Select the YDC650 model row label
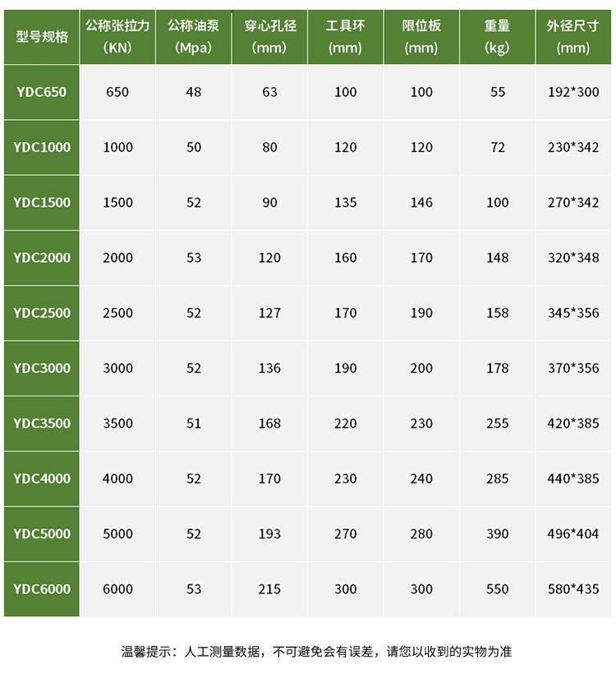The image size is (616, 678). coord(42,92)
